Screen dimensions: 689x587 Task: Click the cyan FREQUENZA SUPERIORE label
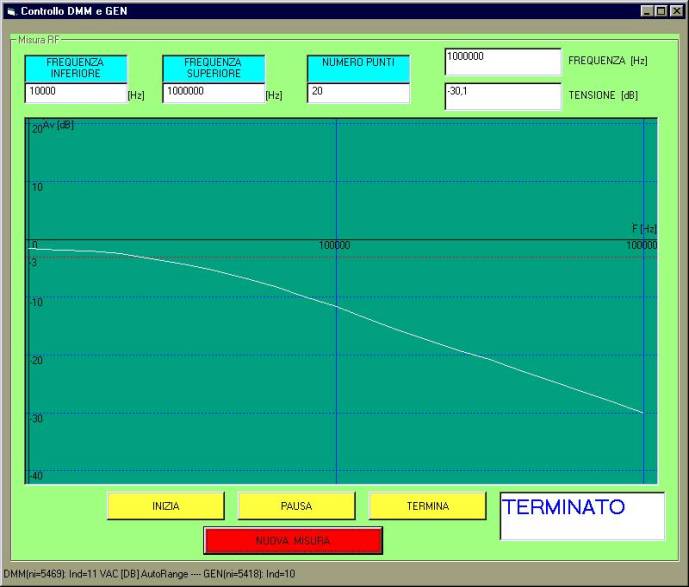pos(212,68)
